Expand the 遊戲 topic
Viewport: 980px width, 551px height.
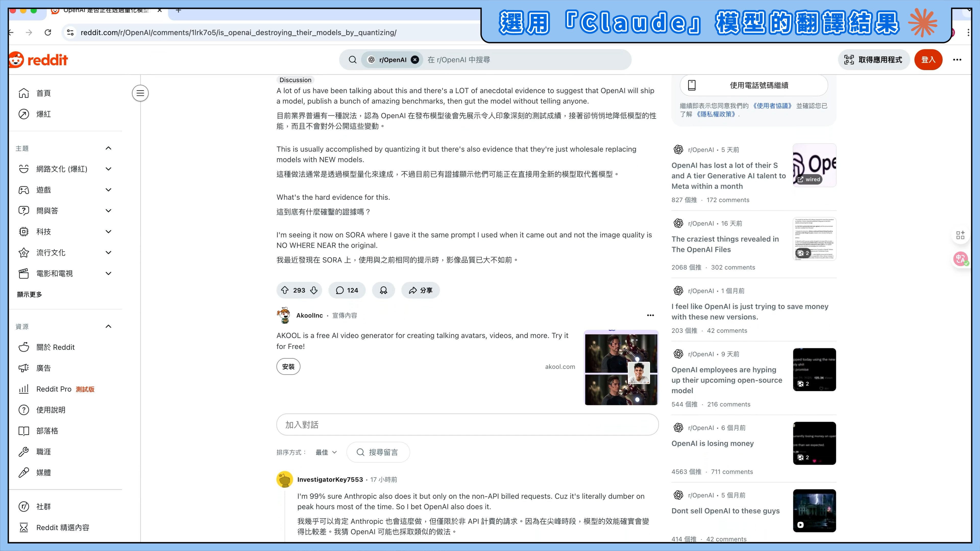[108, 190]
